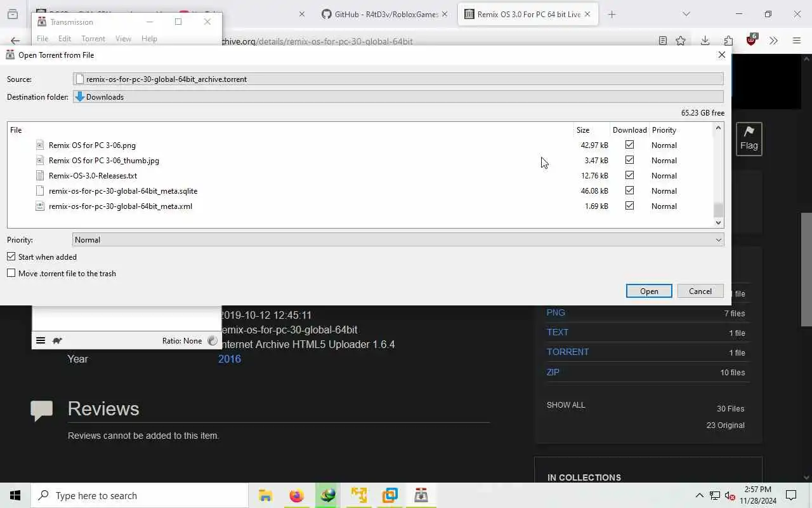Viewport: 812px width, 508px height.
Task: Open the Priority dropdown set to Normal
Action: [x=398, y=240]
